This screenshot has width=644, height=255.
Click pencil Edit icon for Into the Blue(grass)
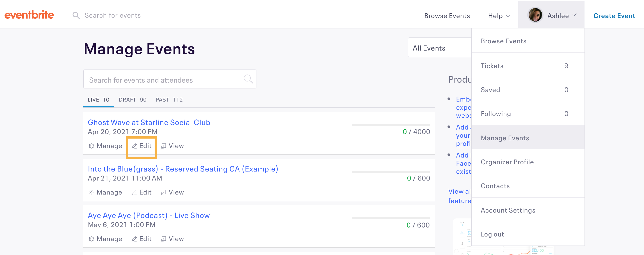134,192
